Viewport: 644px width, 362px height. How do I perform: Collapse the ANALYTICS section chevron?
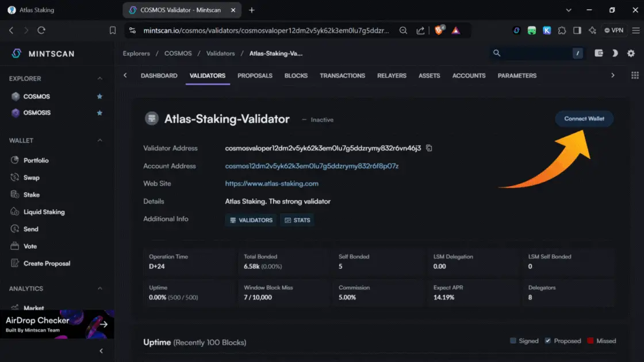(x=99, y=288)
